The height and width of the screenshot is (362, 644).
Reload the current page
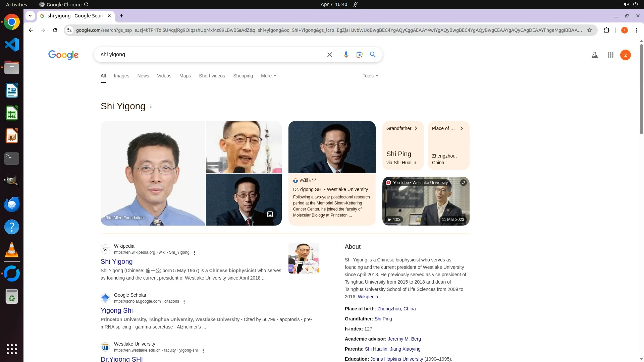click(55, 30)
